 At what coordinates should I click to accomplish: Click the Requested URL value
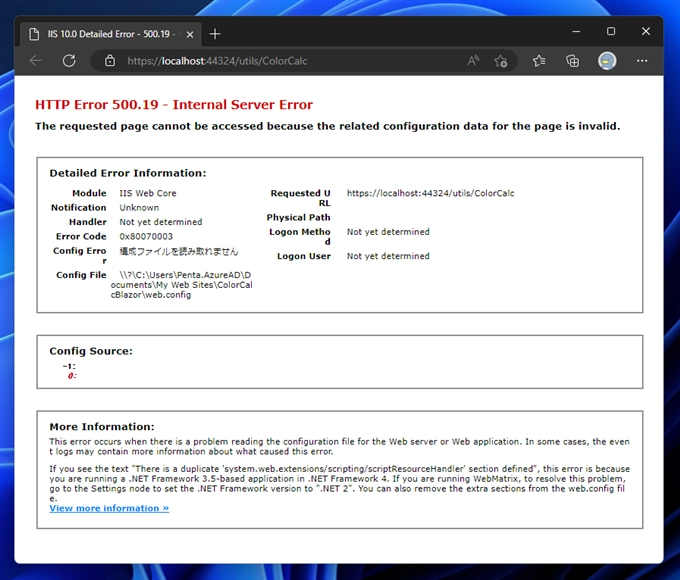(x=431, y=193)
